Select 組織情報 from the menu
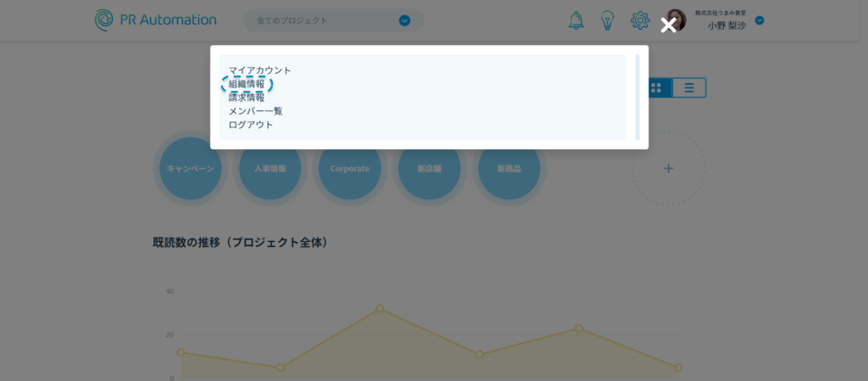The width and height of the screenshot is (868, 381). (x=247, y=84)
